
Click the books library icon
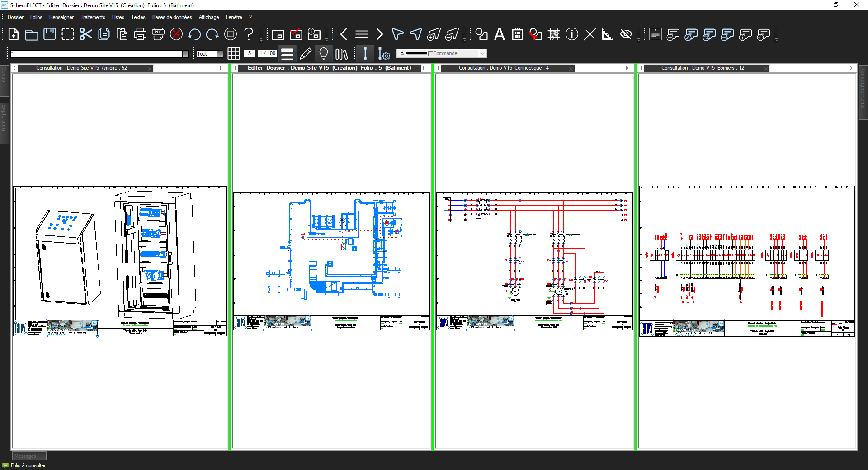coord(342,54)
